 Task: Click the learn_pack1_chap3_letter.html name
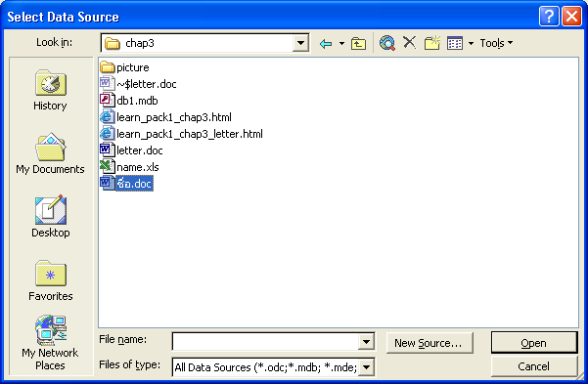pyautogui.click(x=190, y=134)
